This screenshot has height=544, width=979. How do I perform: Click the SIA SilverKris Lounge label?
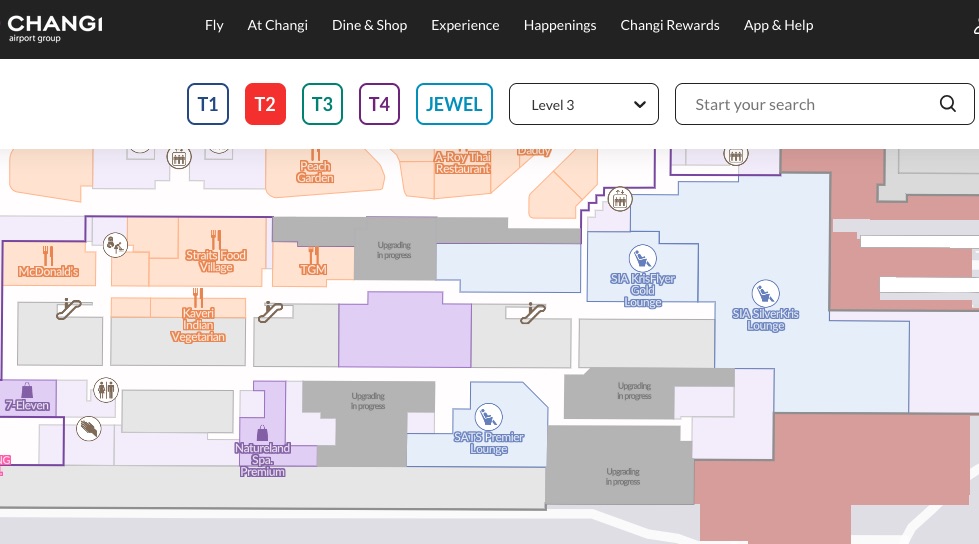coord(765,320)
